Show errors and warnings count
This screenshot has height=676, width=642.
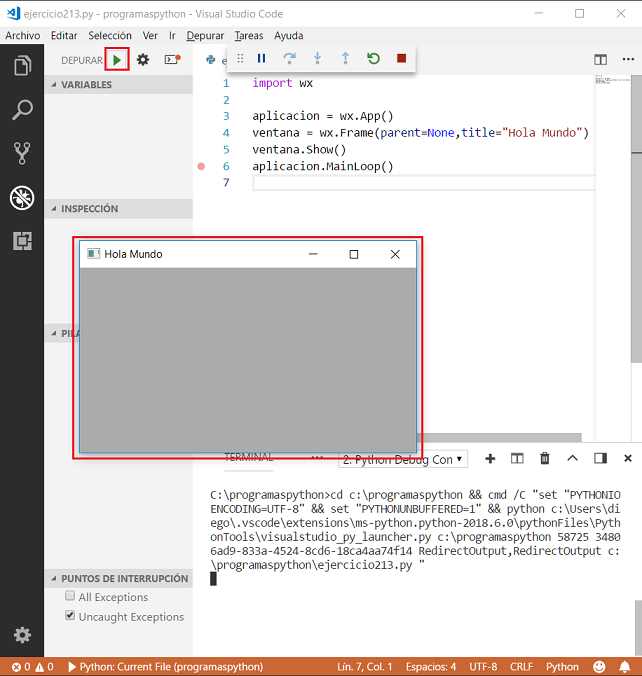point(33,667)
